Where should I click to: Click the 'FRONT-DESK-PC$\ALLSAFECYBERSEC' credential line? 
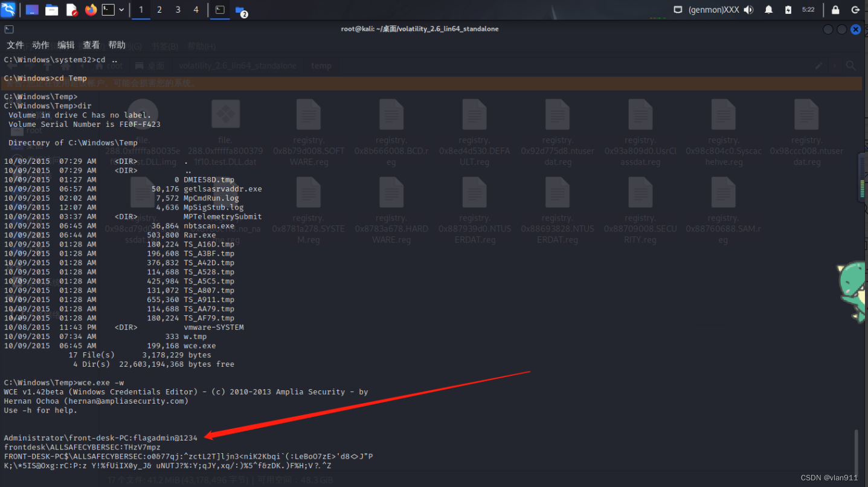(188, 456)
